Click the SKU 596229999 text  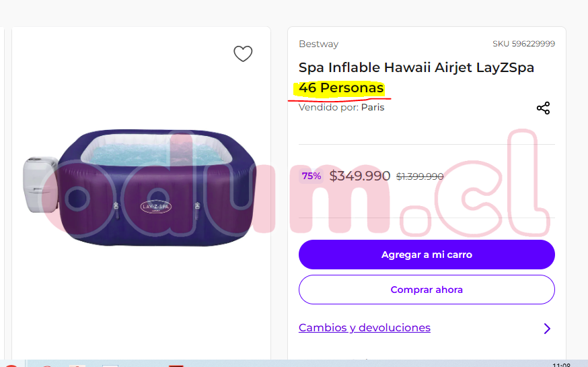point(523,44)
